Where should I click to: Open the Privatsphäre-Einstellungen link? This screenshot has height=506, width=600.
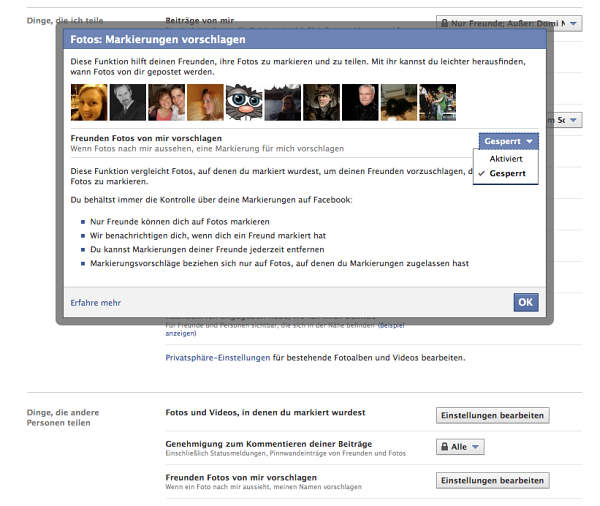(218, 358)
